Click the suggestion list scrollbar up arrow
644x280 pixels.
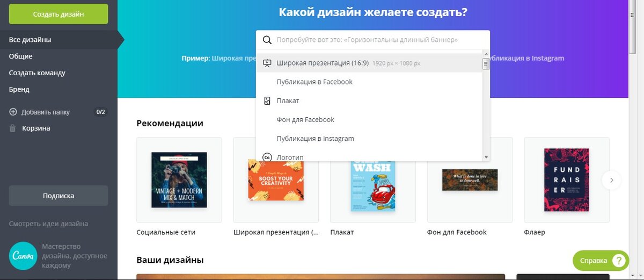pos(486,55)
